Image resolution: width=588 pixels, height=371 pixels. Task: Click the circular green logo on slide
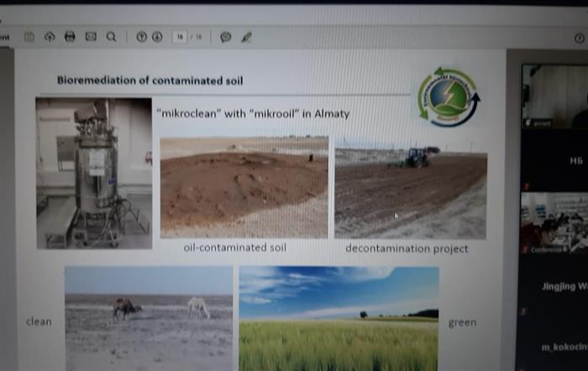tap(448, 97)
